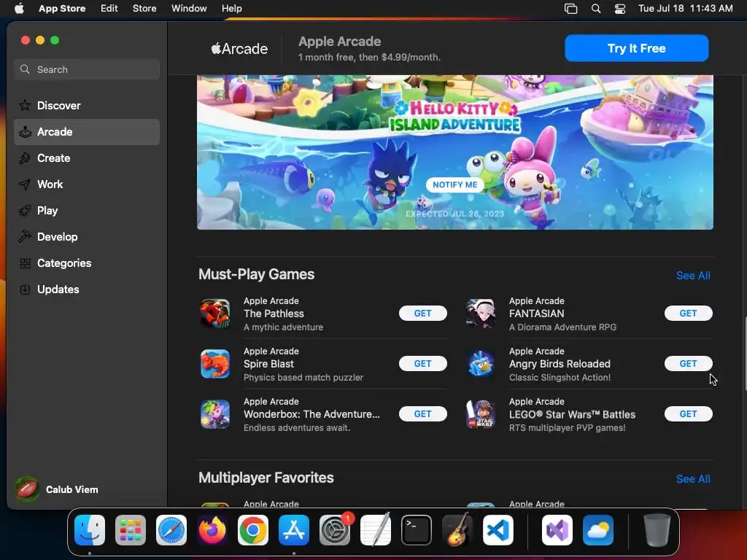Click the App Store Dock icon
The width and height of the screenshot is (747, 560).
(294, 530)
